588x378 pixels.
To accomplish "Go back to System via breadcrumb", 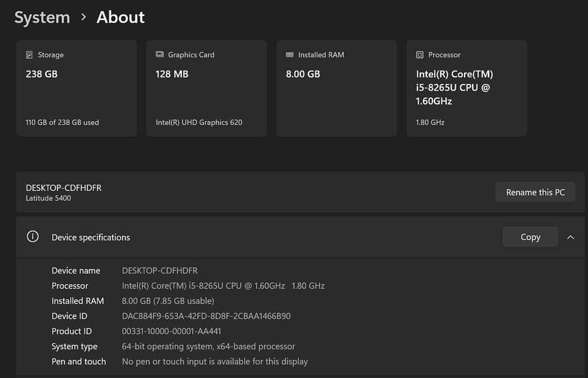I will pyautogui.click(x=42, y=18).
